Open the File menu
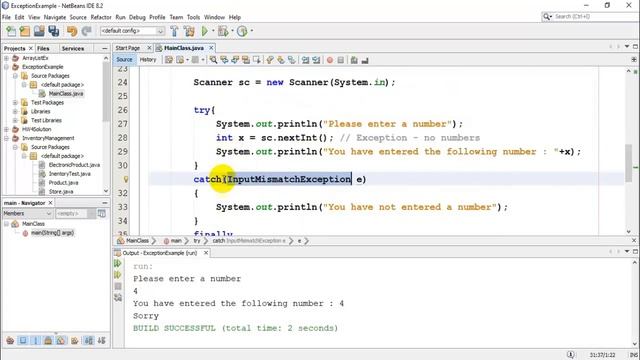 6,17
